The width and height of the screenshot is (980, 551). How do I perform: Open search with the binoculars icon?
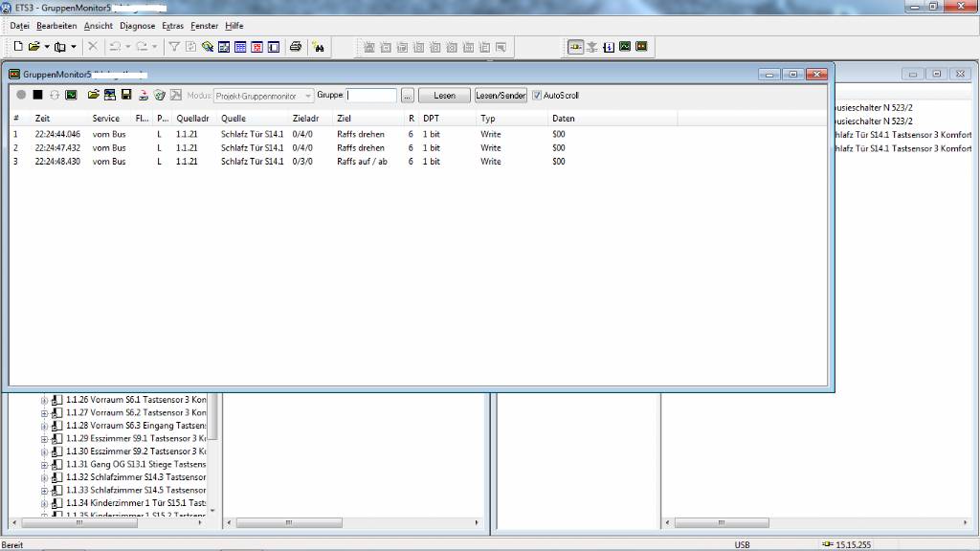[319, 47]
